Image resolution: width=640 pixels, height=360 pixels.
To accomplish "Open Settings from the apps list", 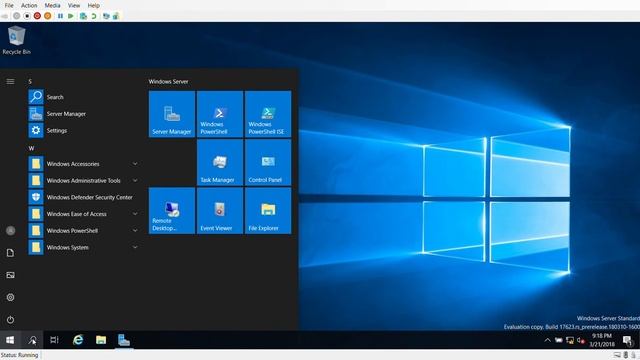I will tap(84, 131).
